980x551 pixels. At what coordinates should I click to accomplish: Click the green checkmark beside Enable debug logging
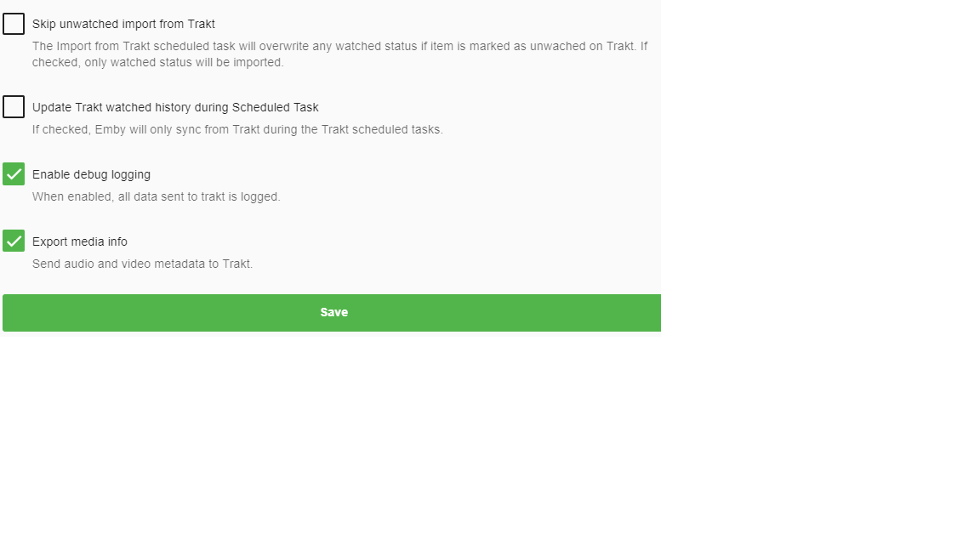click(14, 174)
